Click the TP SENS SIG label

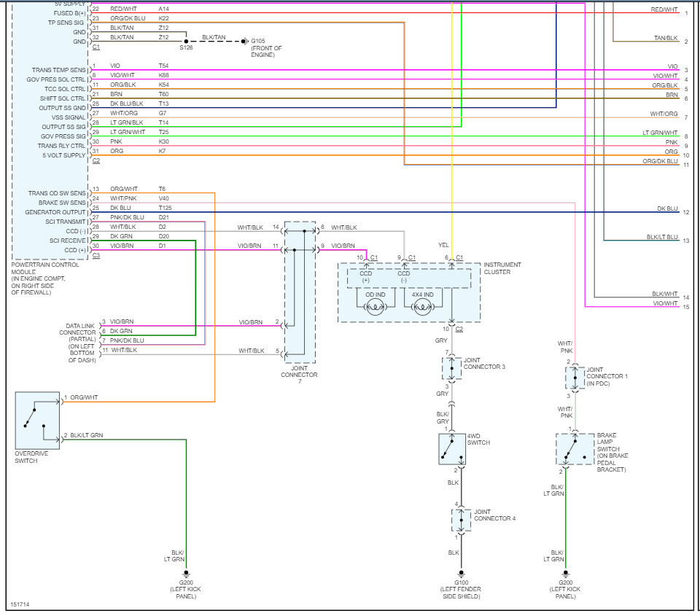coord(66,23)
